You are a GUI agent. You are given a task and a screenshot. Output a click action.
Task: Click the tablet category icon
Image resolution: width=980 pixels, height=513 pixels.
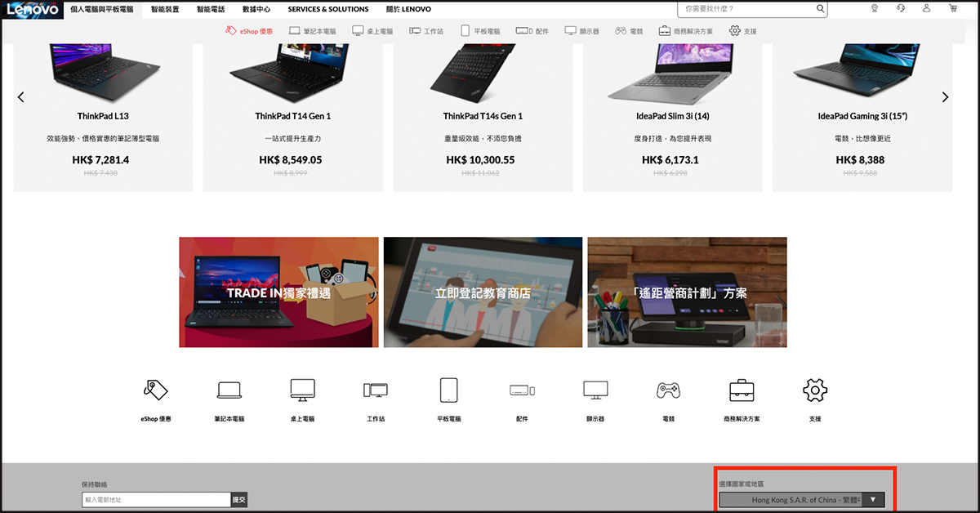(449, 390)
